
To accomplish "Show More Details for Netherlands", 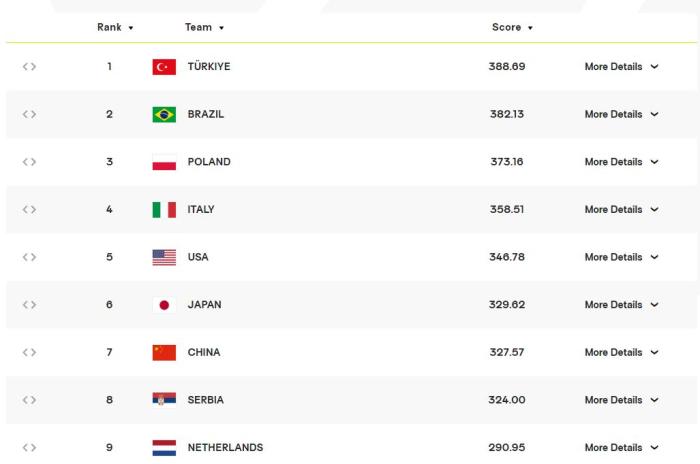I will coord(621,448).
